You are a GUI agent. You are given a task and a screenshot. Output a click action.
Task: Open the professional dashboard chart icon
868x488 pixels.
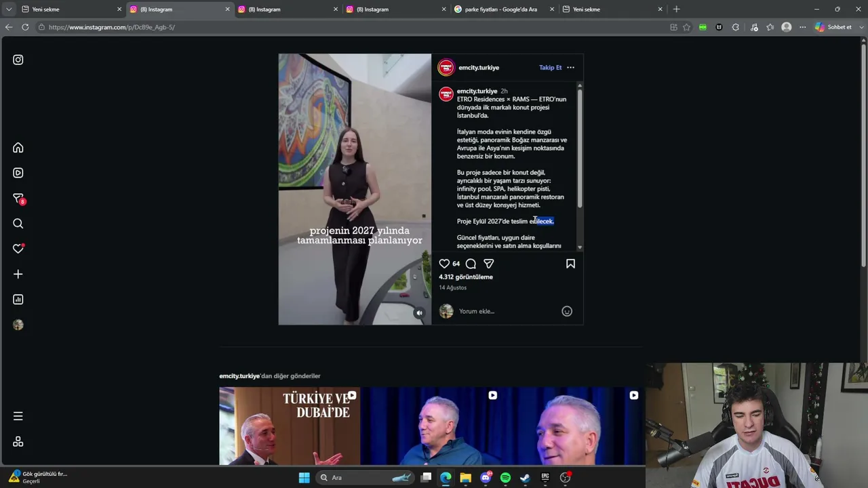click(18, 300)
